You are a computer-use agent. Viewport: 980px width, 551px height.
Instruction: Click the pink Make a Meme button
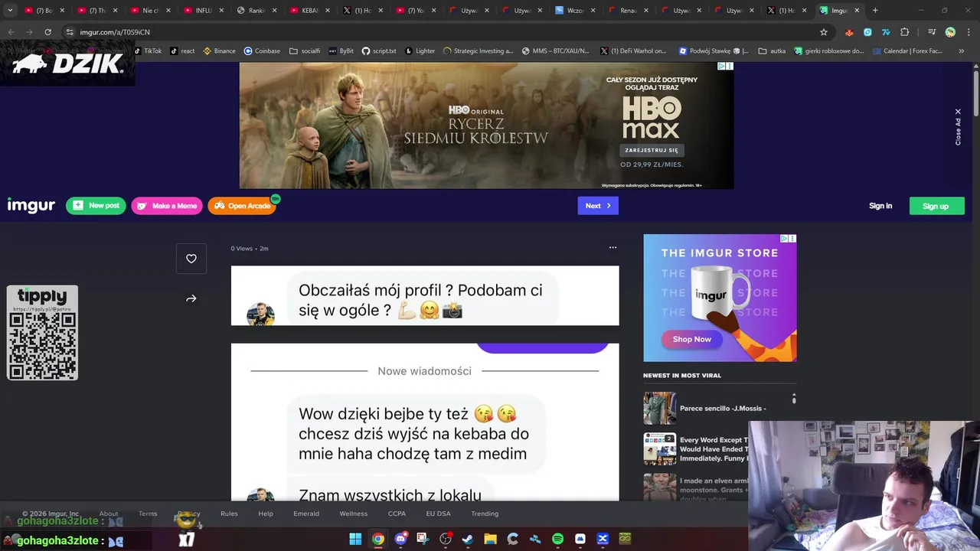coord(167,206)
